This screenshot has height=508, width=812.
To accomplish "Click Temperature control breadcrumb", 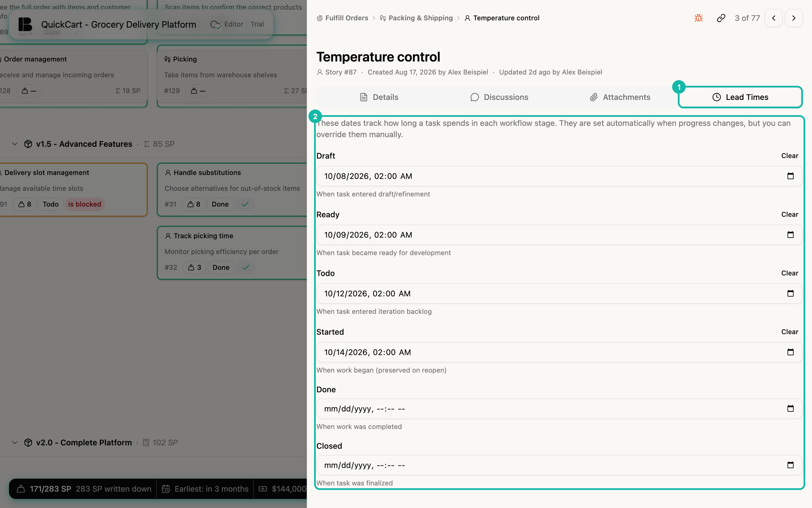I will [x=502, y=18].
